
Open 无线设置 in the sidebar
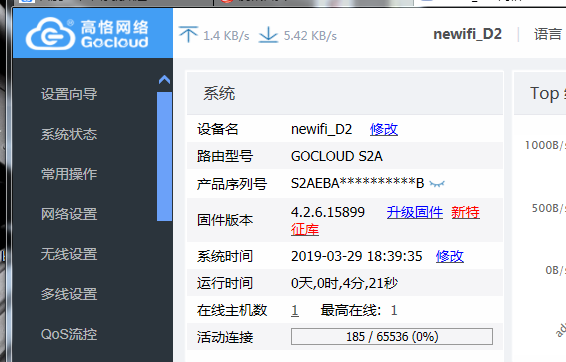69,254
